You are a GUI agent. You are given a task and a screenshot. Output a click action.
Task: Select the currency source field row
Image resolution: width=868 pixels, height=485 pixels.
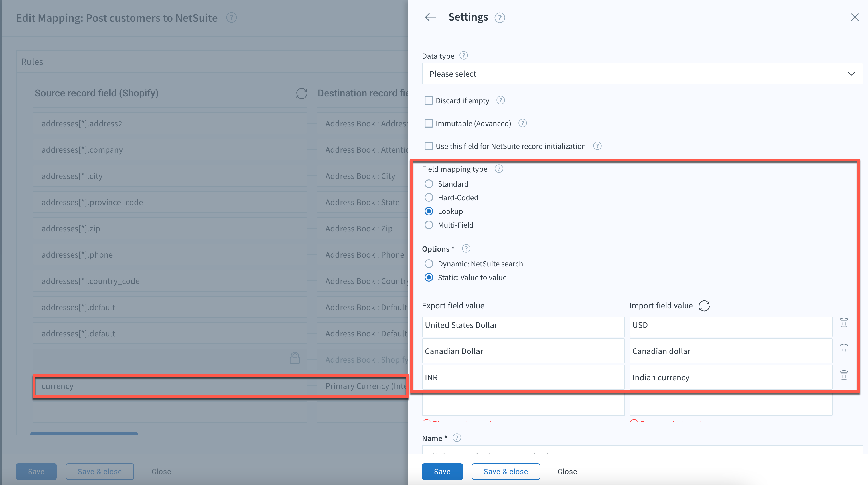[x=170, y=386]
